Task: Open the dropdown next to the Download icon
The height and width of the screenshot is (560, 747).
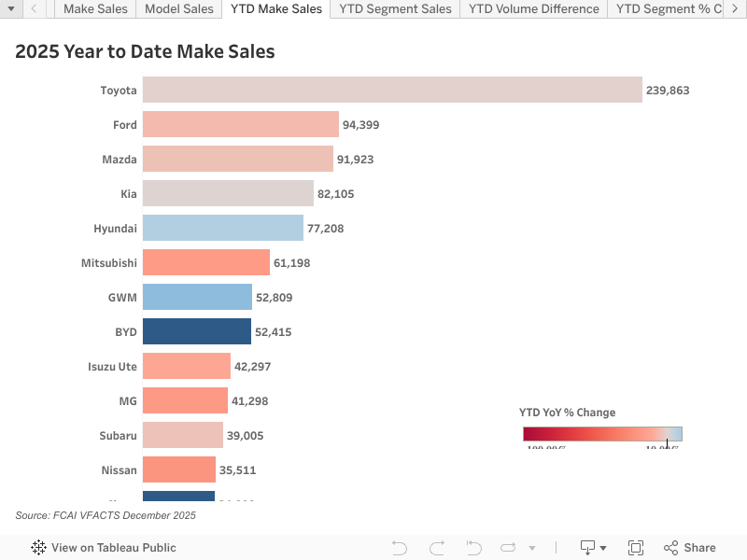Action: (x=601, y=547)
